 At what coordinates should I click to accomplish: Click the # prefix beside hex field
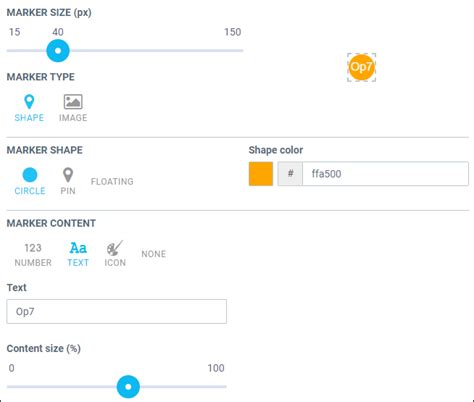(x=290, y=174)
